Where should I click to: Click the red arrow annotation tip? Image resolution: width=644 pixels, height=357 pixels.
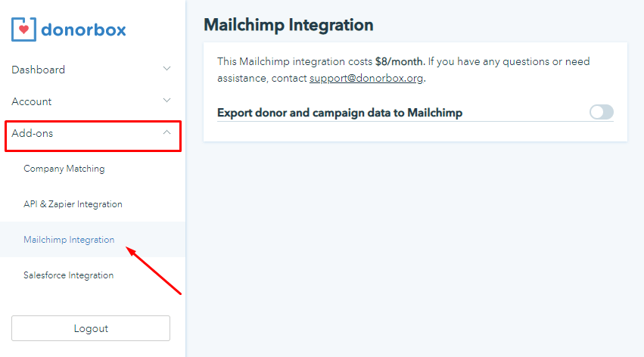[x=127, y=247]
